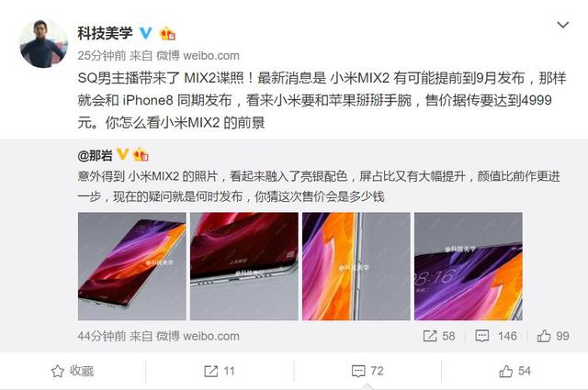Click membership crown badge next to 科技美学

click(x=167, y=34)
